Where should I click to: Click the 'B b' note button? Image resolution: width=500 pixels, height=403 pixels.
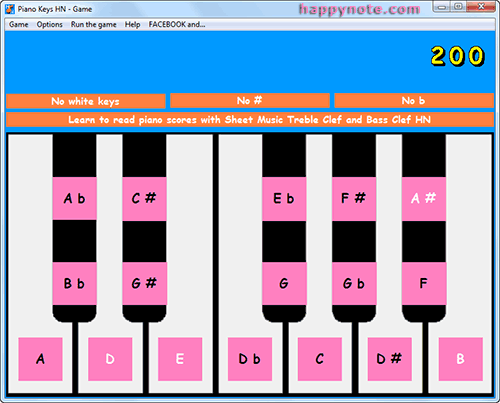(74, 283)
